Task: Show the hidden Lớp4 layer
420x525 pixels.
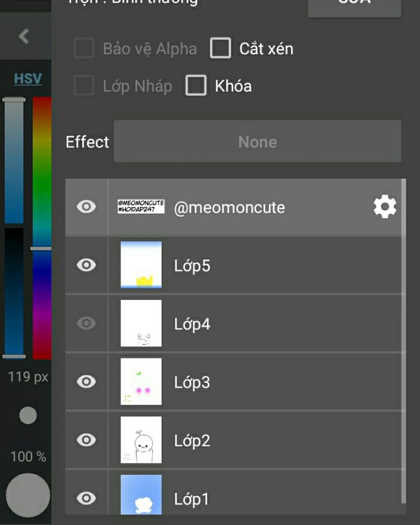Action: coord(86,323)
